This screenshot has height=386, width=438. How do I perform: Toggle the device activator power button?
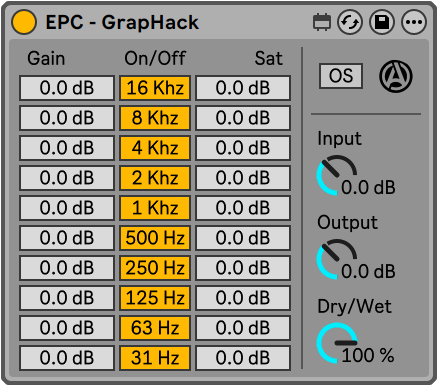click(x=24, y=22)
